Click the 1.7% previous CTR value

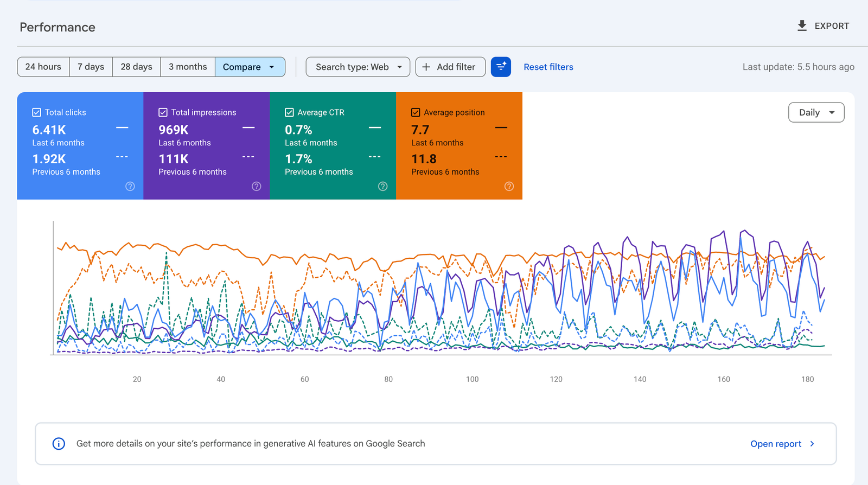(298, 159)
